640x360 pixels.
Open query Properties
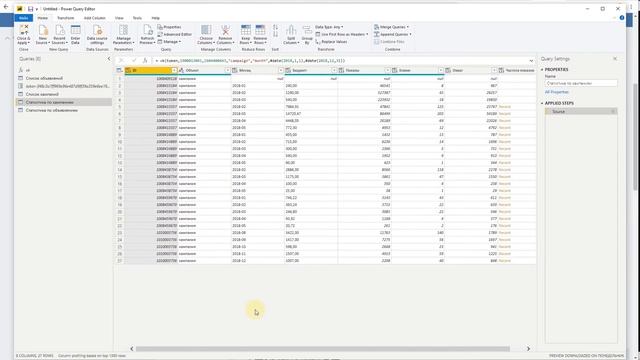169,27
